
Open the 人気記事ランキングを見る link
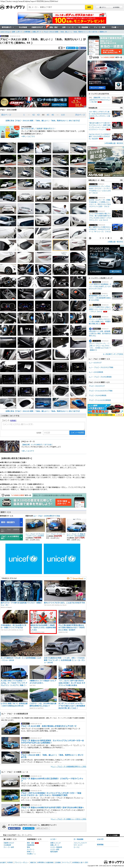pos(113,354)
